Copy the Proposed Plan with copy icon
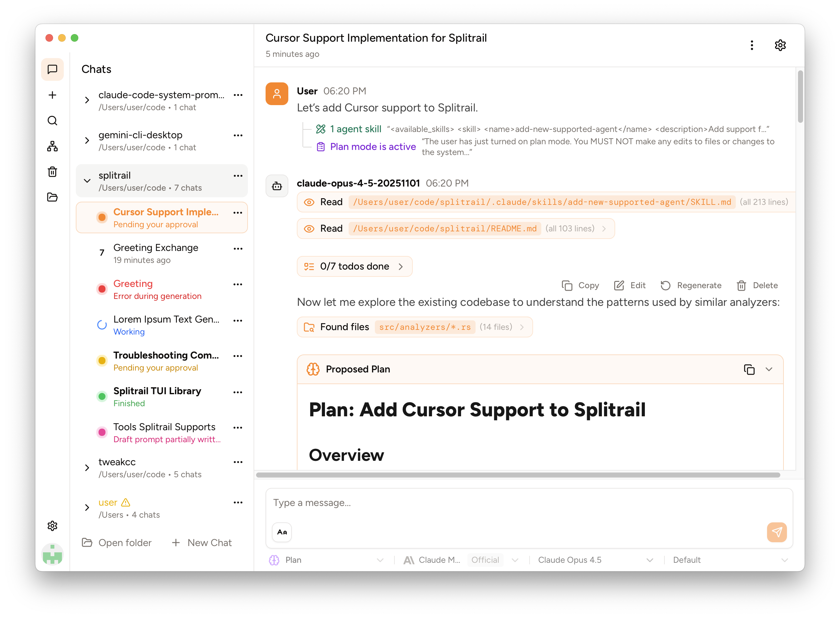Screen dimensions: 840x618 tap(749, 369)
